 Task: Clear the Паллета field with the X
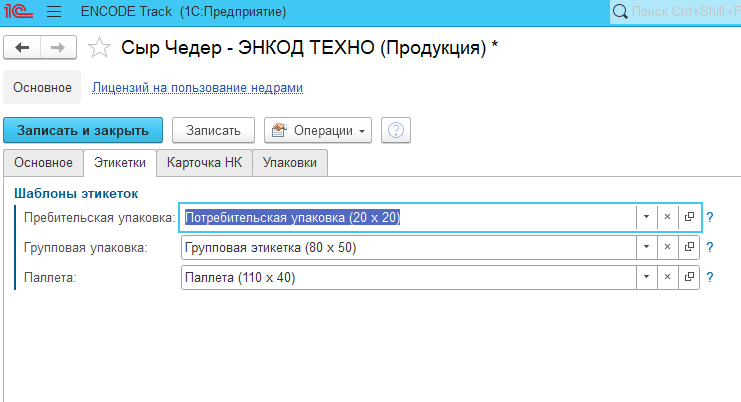coord(667,277)
